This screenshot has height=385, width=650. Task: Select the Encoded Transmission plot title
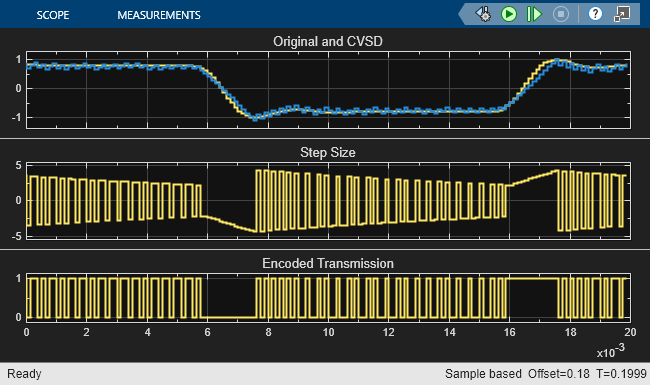(327, 264)
